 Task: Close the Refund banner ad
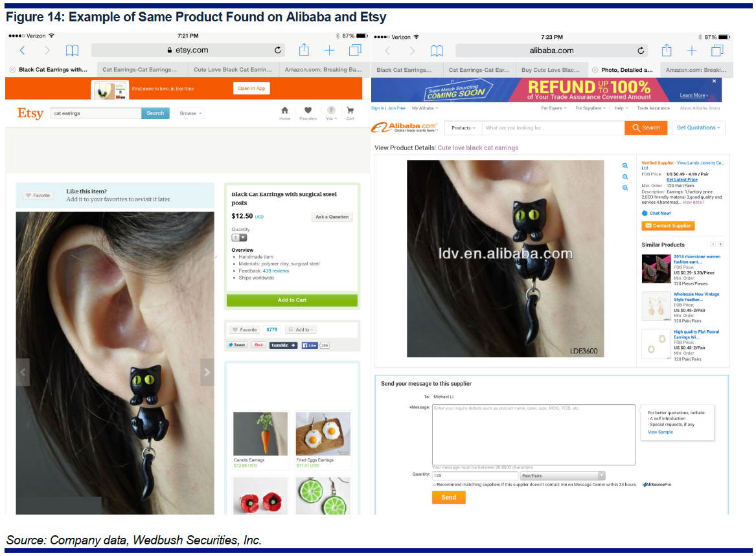point(714,82)
